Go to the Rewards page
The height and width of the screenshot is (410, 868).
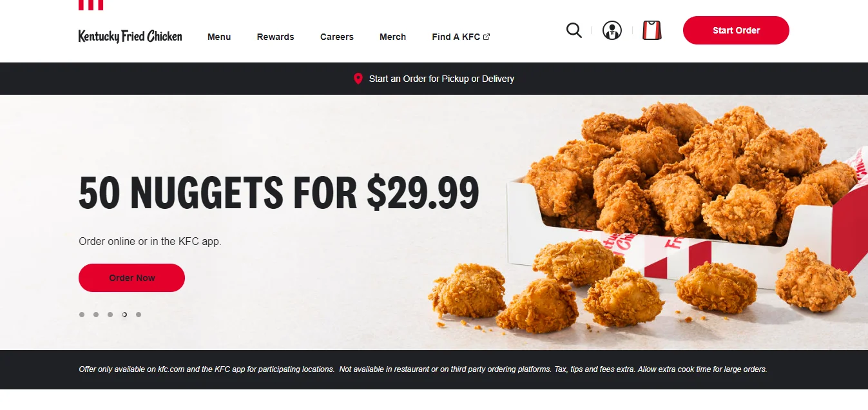(x=275, y=37)
